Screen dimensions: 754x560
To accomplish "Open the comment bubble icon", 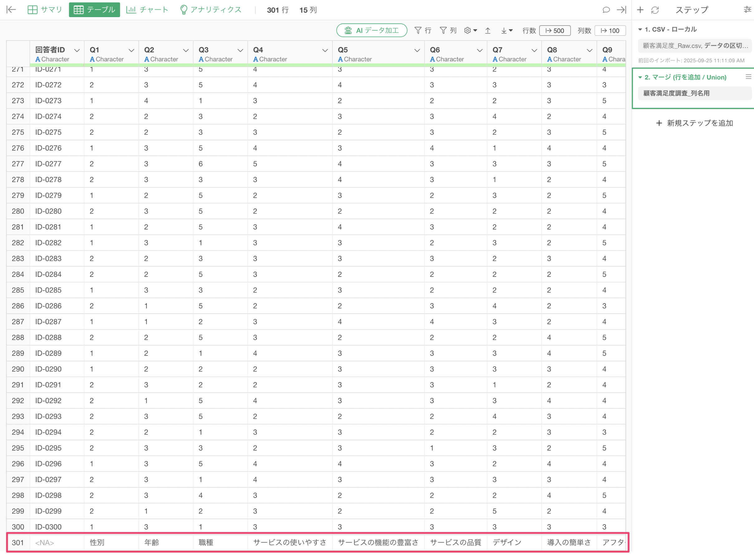I will point(606,10).
